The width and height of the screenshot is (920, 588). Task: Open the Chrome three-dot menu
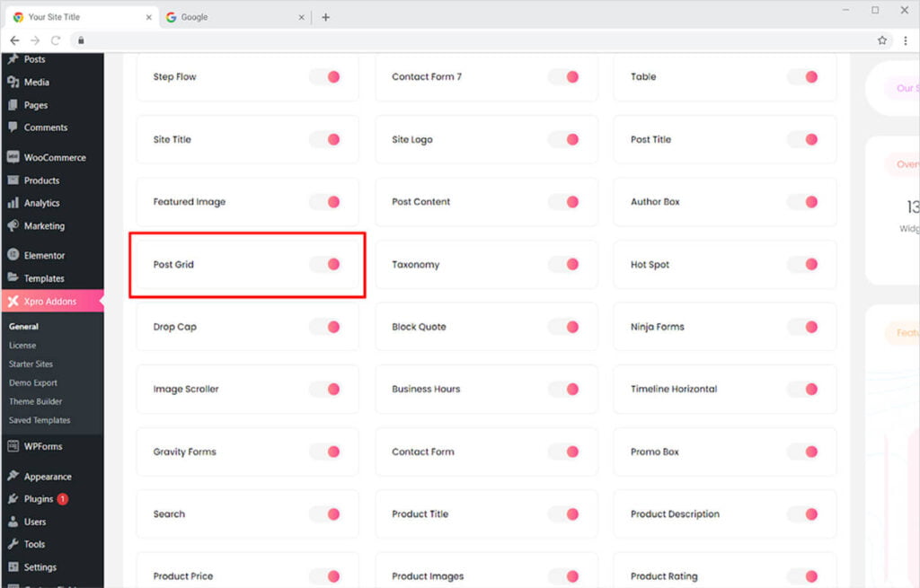(x=904, y=40)
